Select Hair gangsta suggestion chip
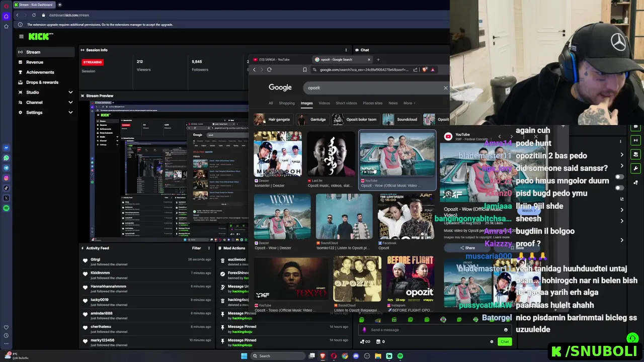Image resolution: width=644 pixels, height=362 pixels. tap(273, 120)
